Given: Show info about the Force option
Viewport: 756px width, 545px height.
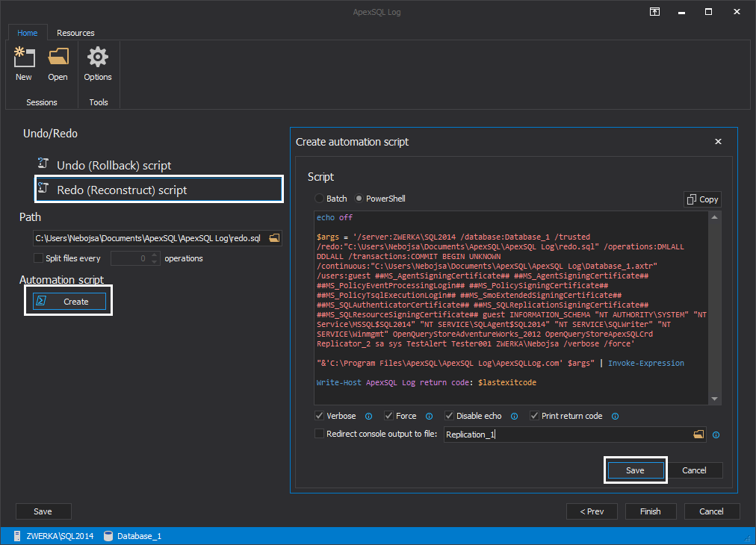Looking at the screenshot, I should 429,417.
